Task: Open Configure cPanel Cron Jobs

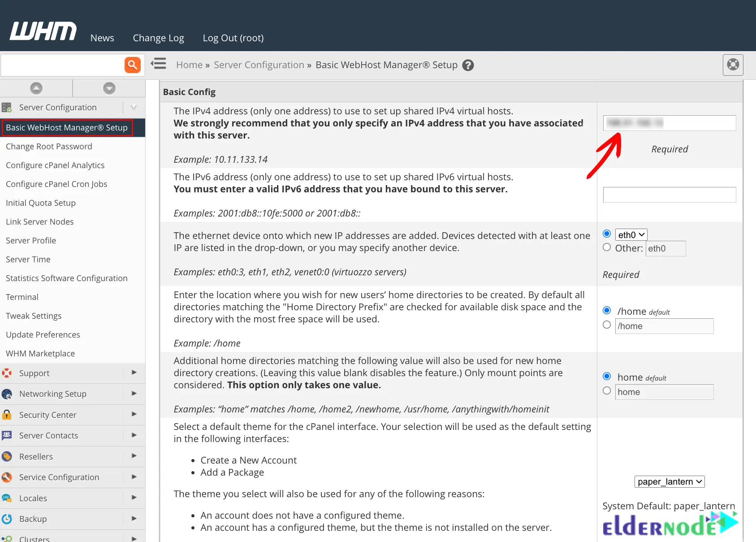Action: click(56, 184)
